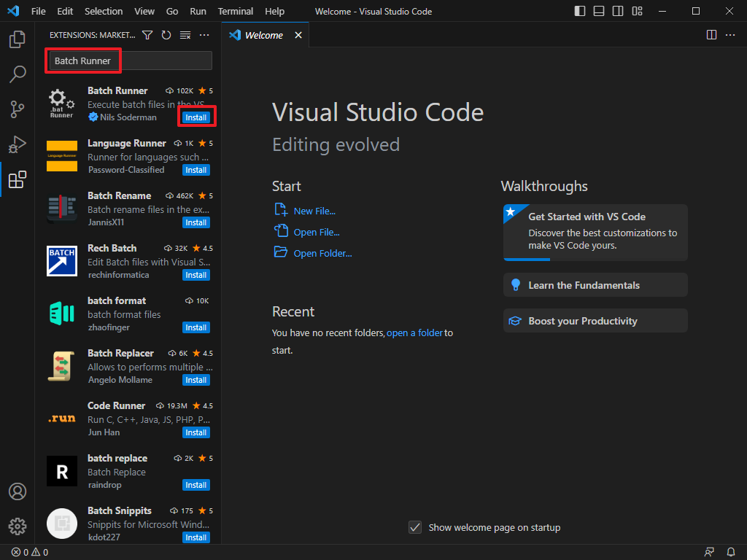Click the Batch Runner extension title

click(117, 90)
